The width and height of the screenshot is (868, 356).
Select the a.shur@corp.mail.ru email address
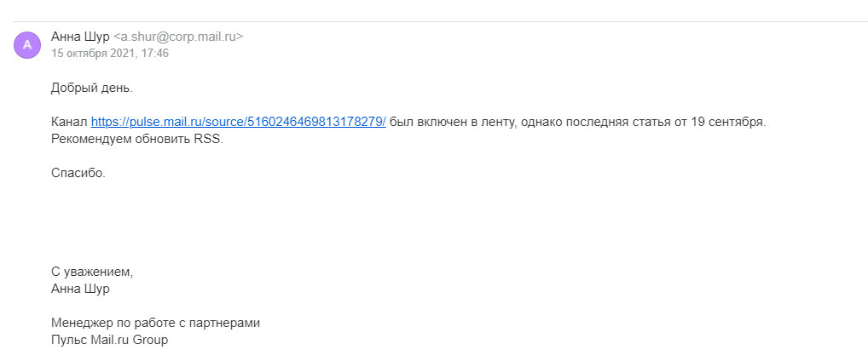tap(178, 37)
